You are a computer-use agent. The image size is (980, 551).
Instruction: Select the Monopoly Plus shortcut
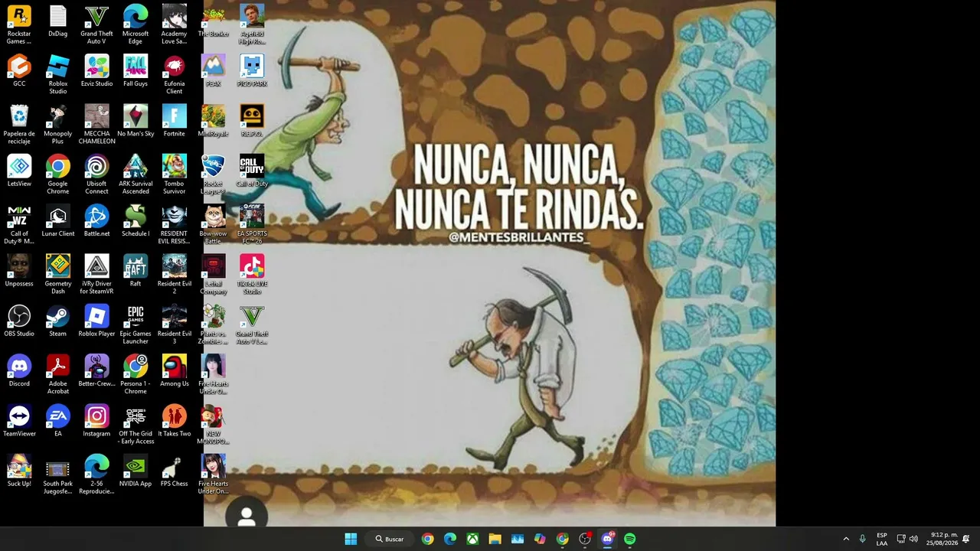click(x=58, y=125)
